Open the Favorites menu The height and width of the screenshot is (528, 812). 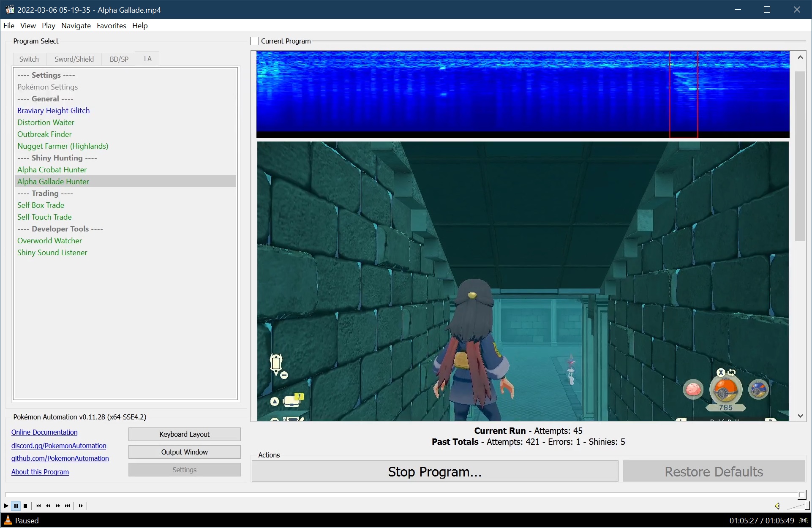click(x=111, y=26)
